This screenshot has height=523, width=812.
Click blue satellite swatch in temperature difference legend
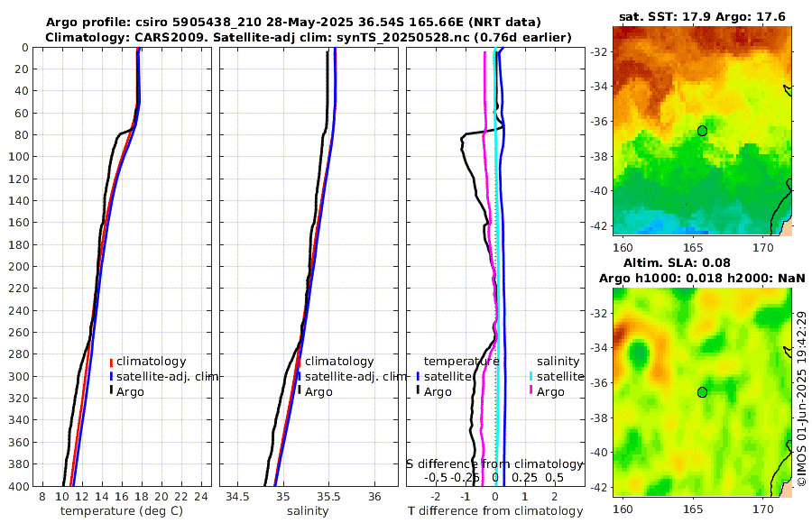(x=418, y=376)
